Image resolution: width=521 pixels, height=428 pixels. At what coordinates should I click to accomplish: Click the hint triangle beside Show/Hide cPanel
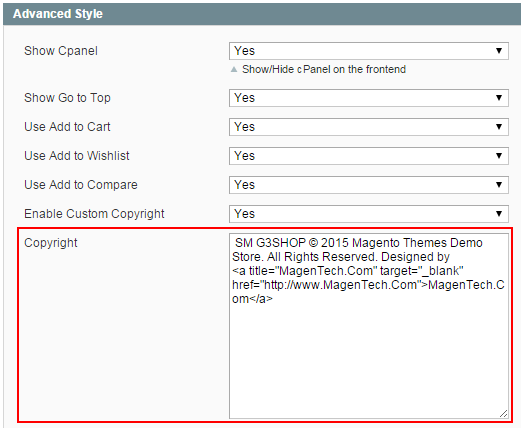[x=234, y=69]
